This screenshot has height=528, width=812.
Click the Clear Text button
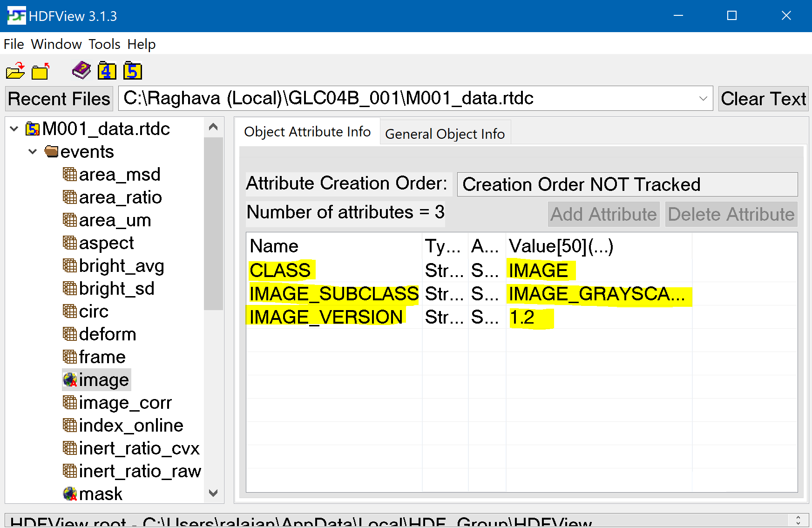coord(763,98)
